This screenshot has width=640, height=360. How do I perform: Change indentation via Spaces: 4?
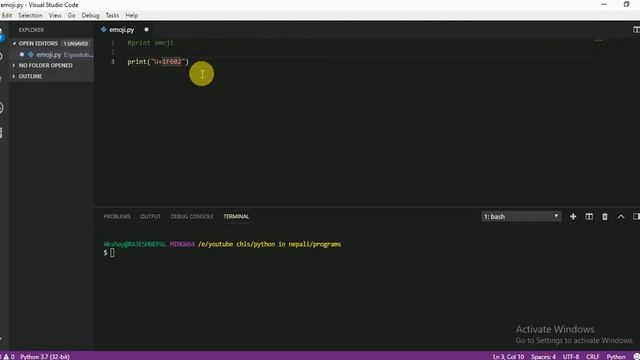coord(543,356)
